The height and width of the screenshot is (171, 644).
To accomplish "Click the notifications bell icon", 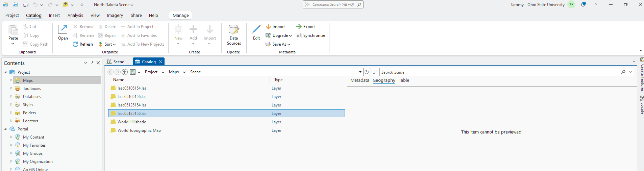I will (x=583, y=5).
